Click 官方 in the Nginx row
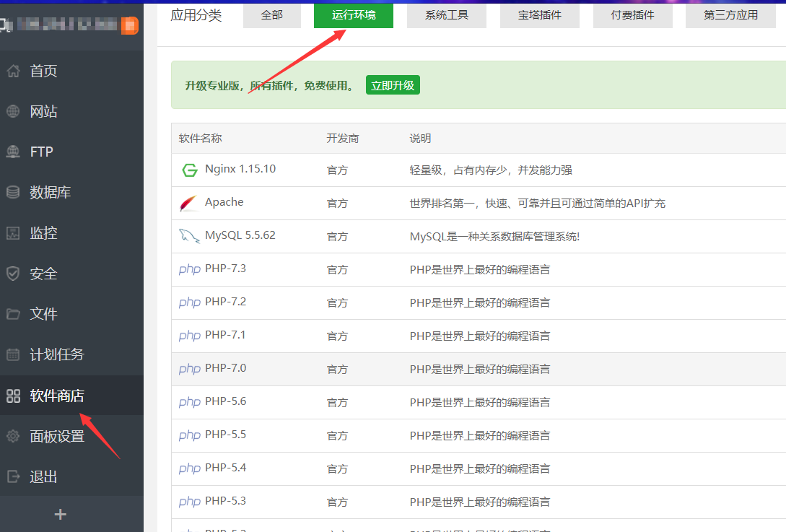The image size is (786, 532). click(x=337, y=170)
